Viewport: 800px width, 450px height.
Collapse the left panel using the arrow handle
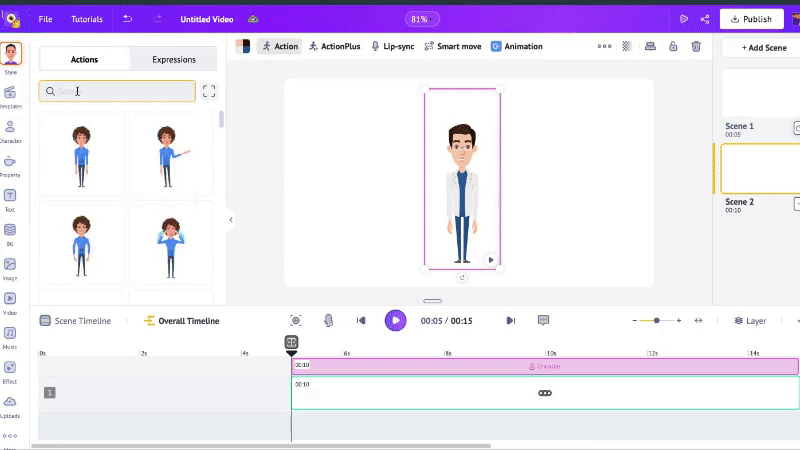(x=231, y=219)
